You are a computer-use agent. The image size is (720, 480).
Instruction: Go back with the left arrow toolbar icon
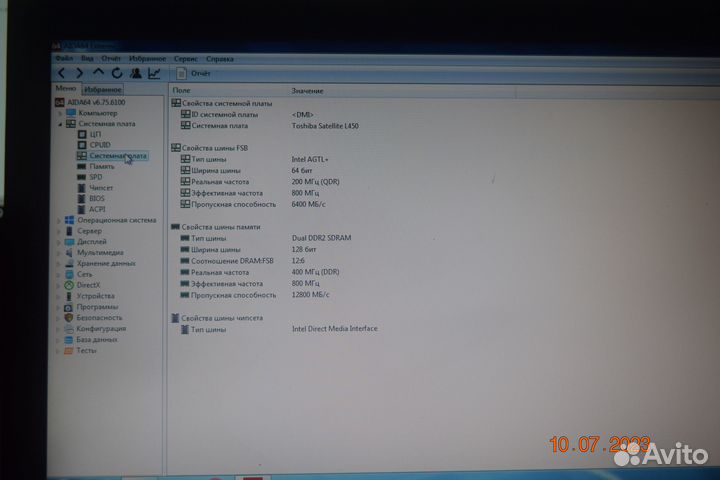(x=62, y=73)
